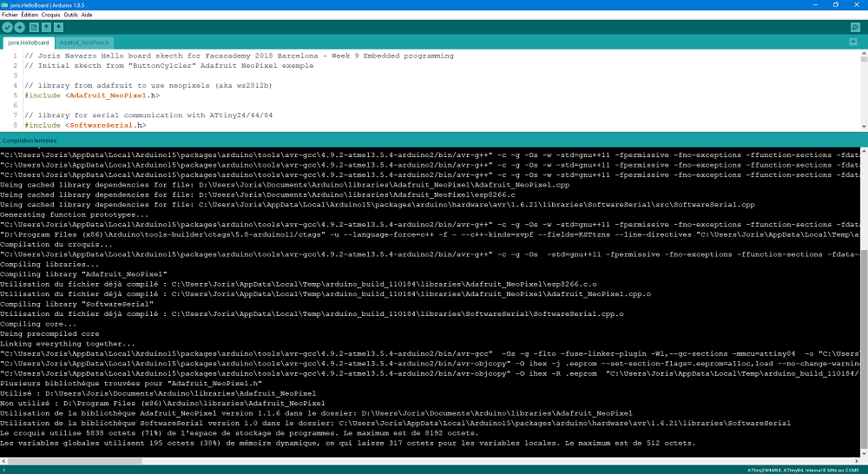Click the "Compilation terminée." status message
The height and width of the screenshot is (474, 868).
[x=30, y=141]
